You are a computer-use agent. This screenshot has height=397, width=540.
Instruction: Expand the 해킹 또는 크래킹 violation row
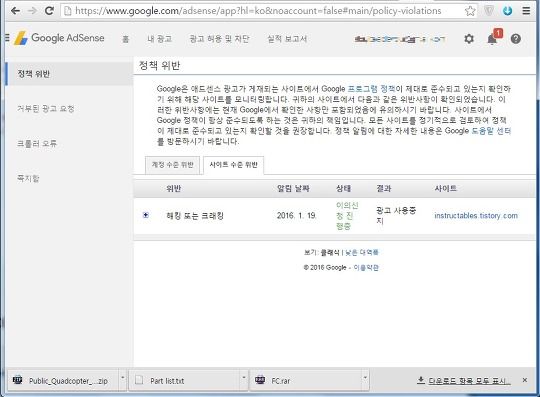coord(146,215)
